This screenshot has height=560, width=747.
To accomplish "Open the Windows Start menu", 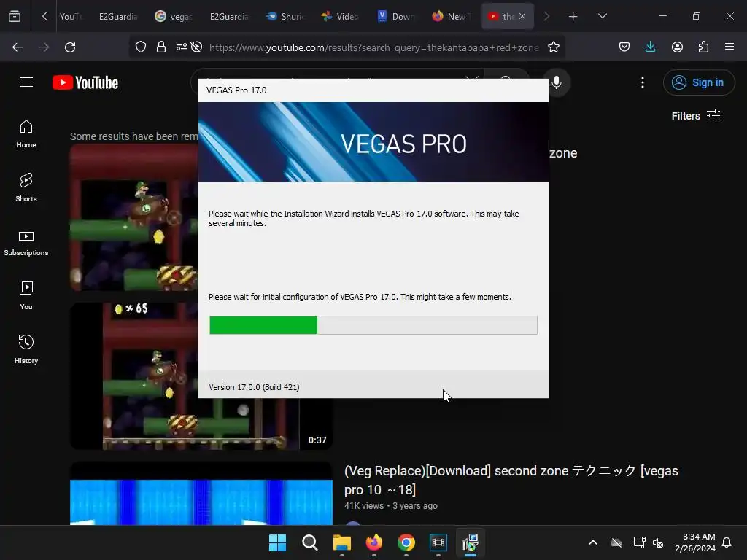I will pyautogui.click(x=277, y=542).
